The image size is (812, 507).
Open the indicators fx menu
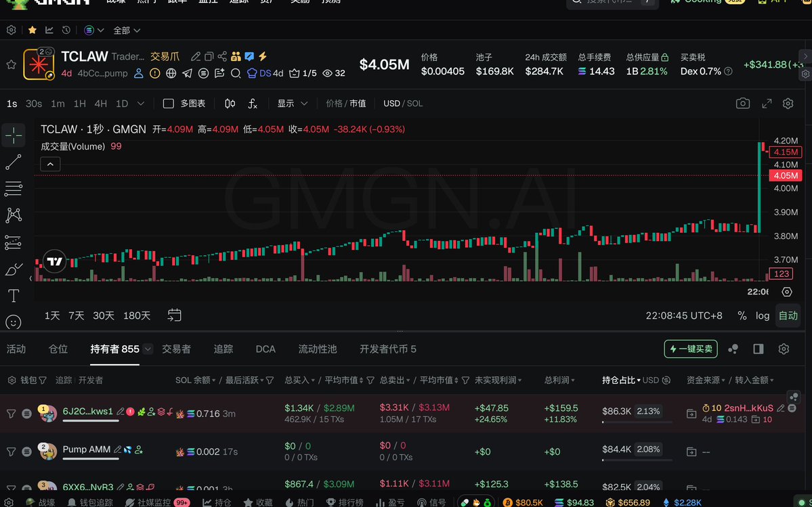point(252,104)
